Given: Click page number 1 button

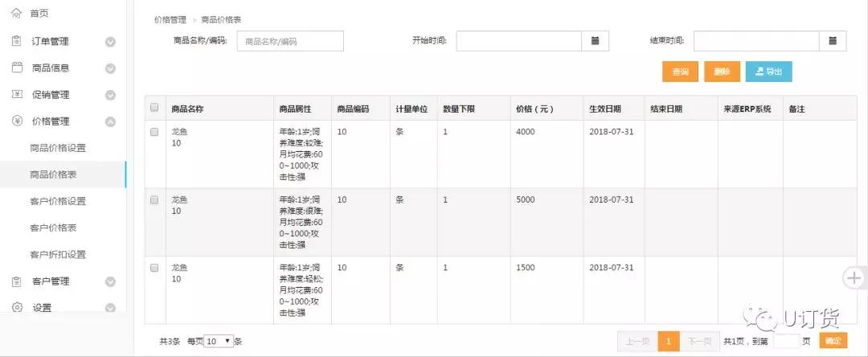Looking at the screenshot, I should coord(669,342).
